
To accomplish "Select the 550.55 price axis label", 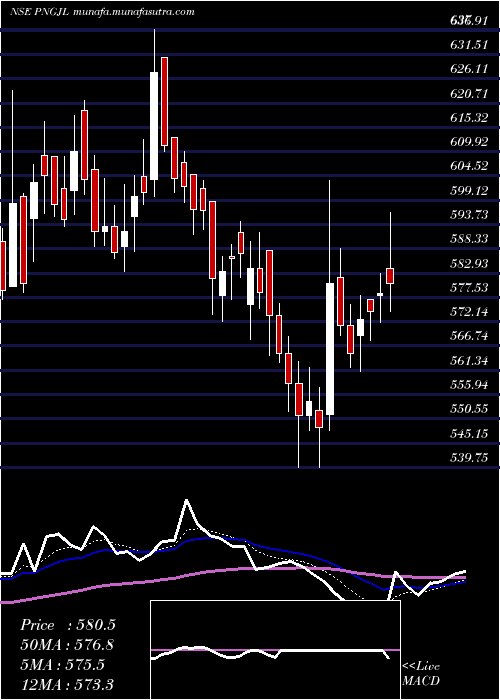I will [x=469, y=409].
